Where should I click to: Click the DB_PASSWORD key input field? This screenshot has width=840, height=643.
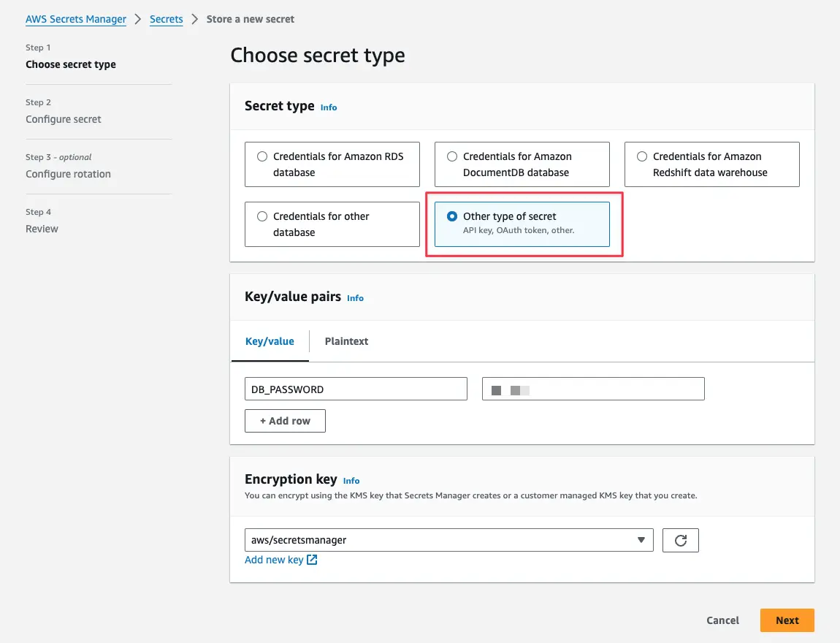coord(356,389)
